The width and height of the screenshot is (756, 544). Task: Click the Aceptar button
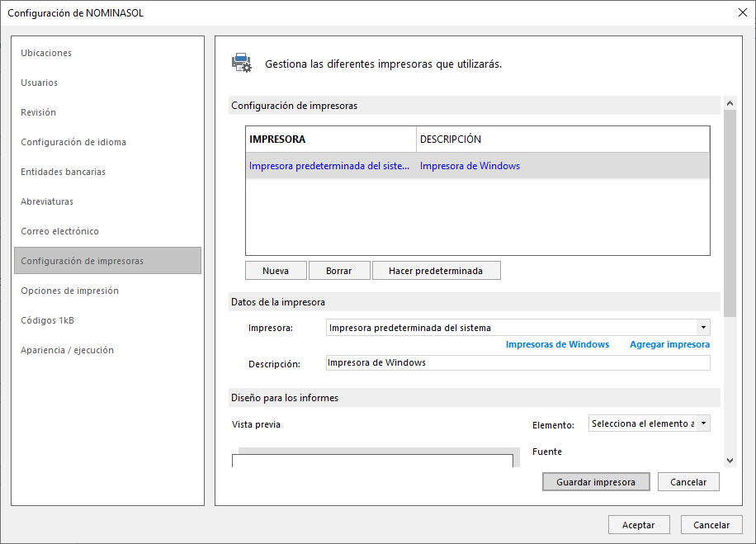pos(639,525)
